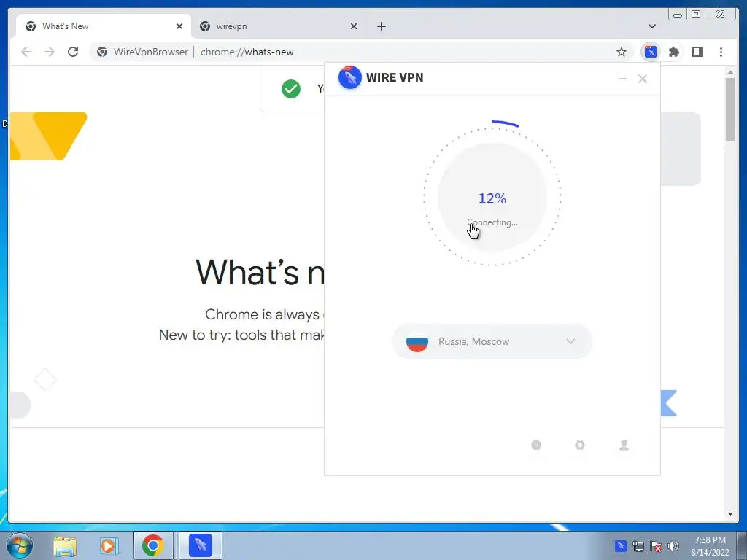Click the scrollbar up arrow
747x560 pixels.
click(x=730, y=72)
